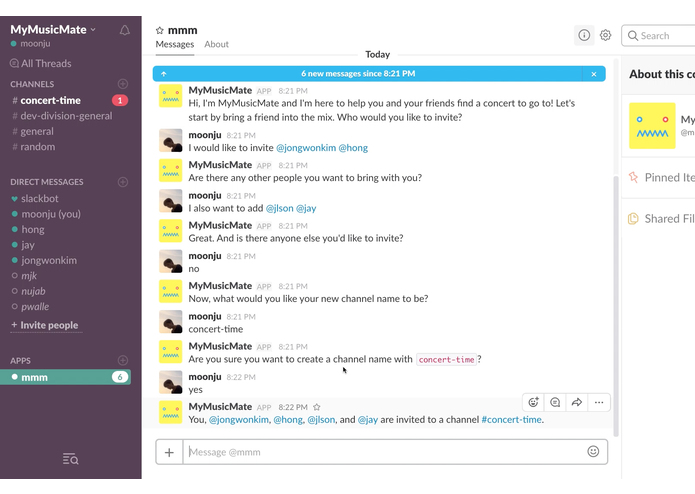Image resolution: width=695 pixels, height=494 pixels.
Task: Click the message scrollbar
Action: pos(615,306)
